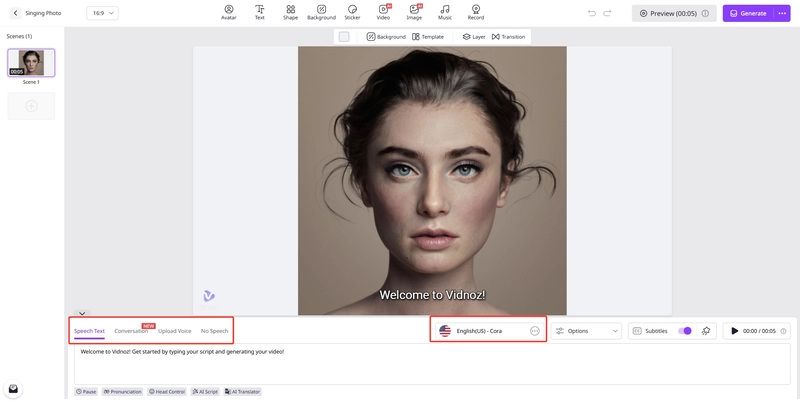Screen dimensions: 800x402
Task: Switch to the Conversation tab
Action: (131, 331)
